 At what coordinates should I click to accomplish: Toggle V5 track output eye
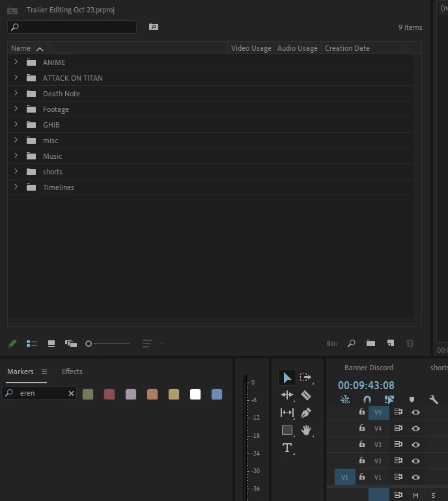415,412
